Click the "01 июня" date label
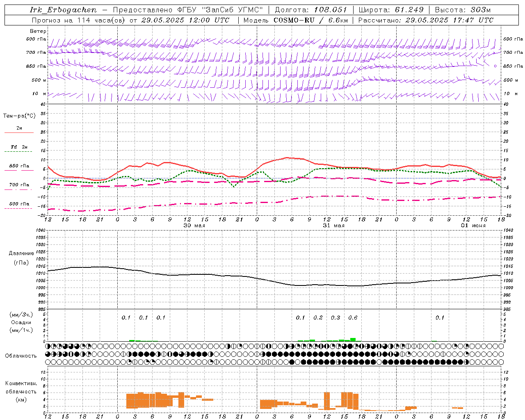Screen dimensions: 525x420 473,226
